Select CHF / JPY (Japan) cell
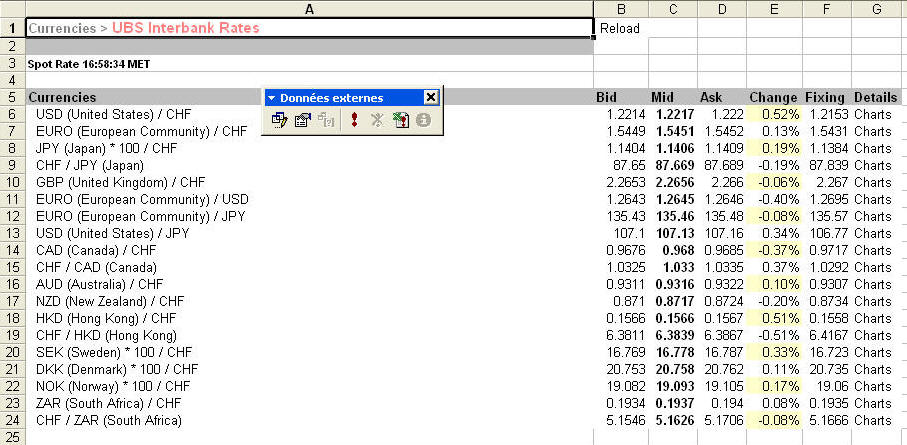The image size is (907, 445). [x=309, y=166]
